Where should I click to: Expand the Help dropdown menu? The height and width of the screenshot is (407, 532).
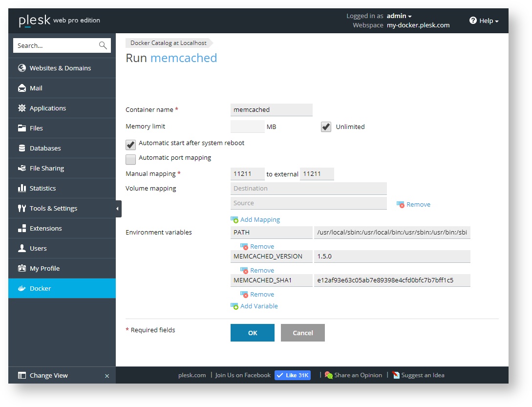pyautogui.click(x=484, y=21)
